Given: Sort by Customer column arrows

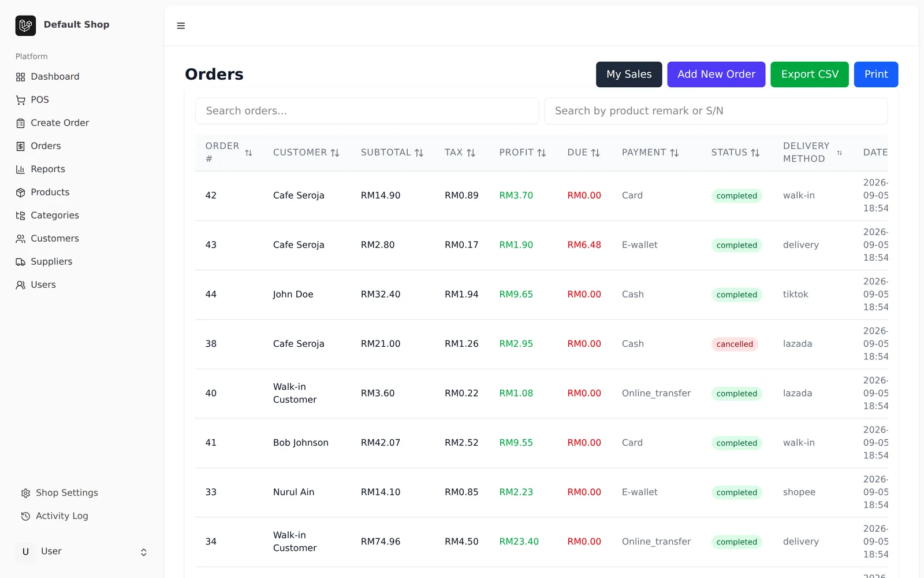Looking at the screenshot, I should (x=335, y=153).
